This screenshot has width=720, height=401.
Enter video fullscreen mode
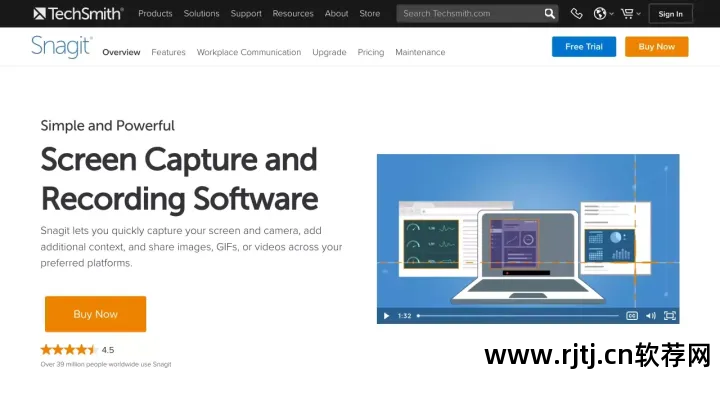[x=669, y=316]
